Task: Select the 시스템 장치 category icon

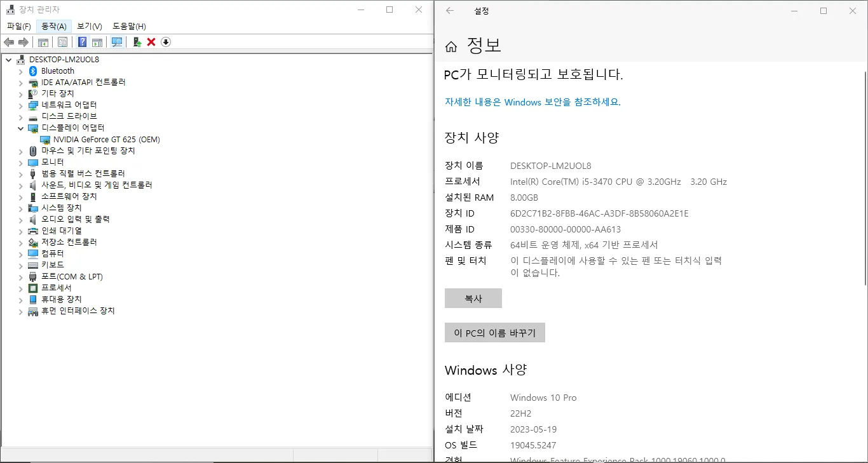Action: click(x=34, y=208)
